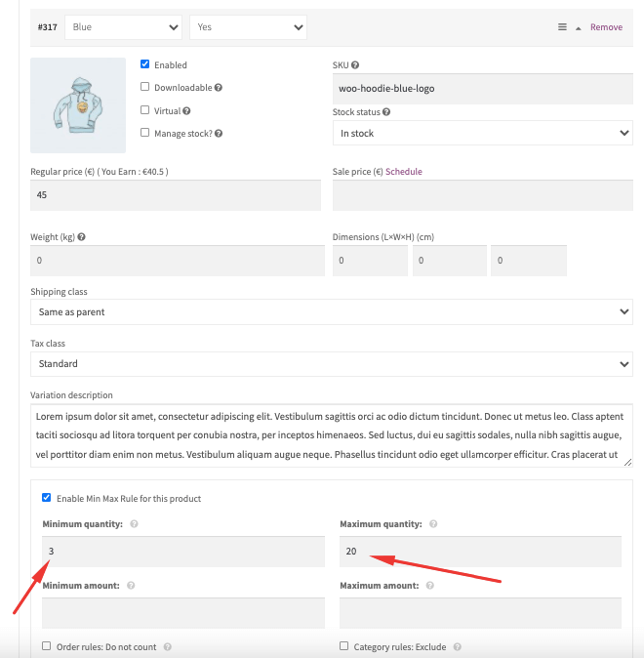The height and width of the screenshot is (658, 644).
Task: Tick the Virtual checkbox
Action: coord(144,110)
